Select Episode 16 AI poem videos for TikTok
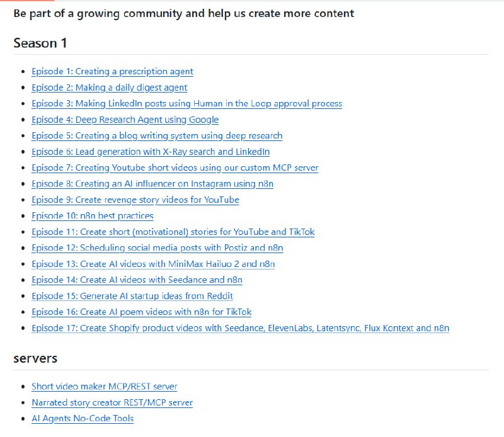Image resolution: width=504 pixels, height=437 pixels. click(x=141, y=312)
